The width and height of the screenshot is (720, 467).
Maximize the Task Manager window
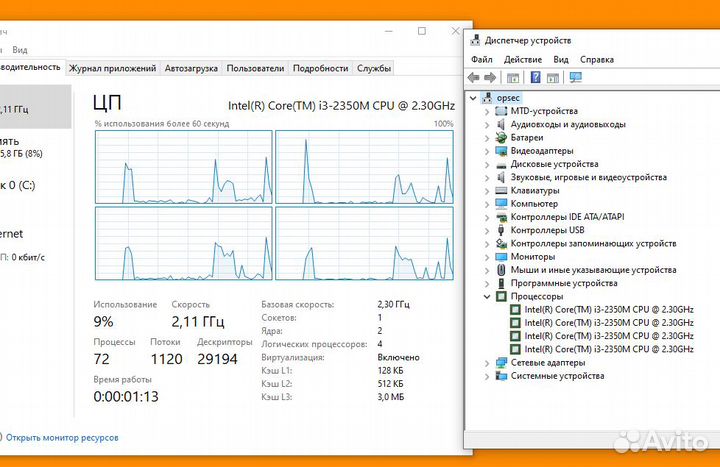pos(422,31)
